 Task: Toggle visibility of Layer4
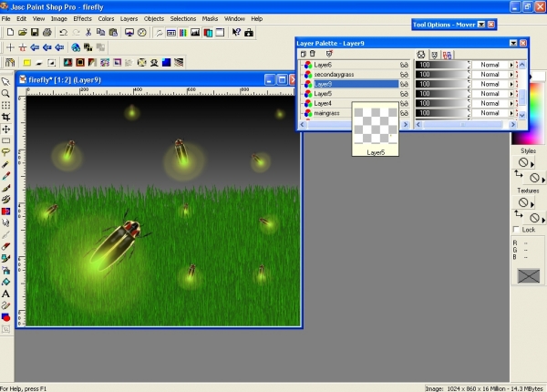pyautogui.click(x=404, y=104)
